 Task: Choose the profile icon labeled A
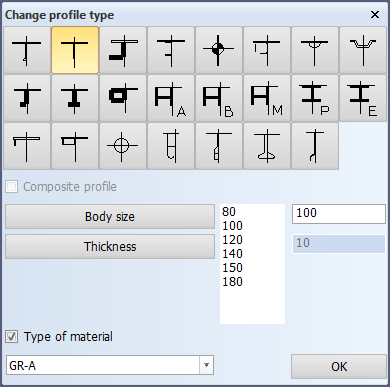coord(171,98)
